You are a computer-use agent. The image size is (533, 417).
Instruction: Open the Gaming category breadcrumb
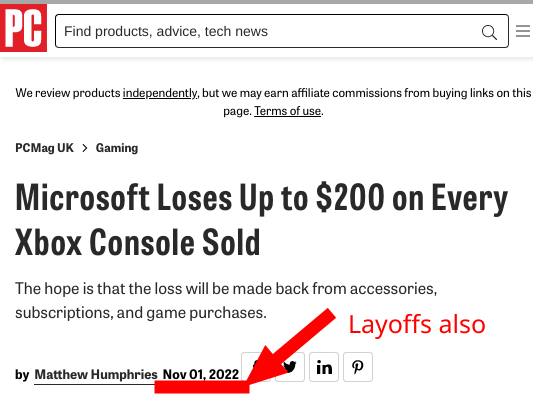click(x=117, y=148)
